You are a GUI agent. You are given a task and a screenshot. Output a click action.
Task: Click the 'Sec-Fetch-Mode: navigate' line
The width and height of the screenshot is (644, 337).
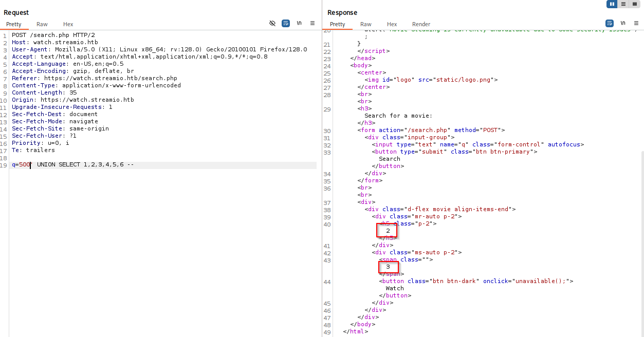pos(55,121)
